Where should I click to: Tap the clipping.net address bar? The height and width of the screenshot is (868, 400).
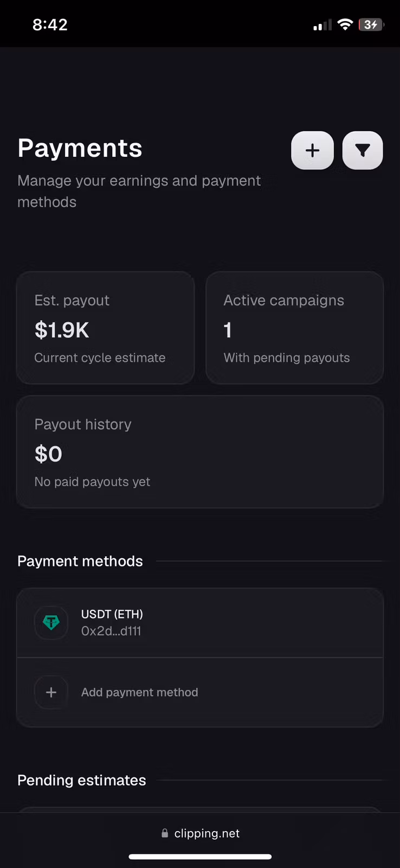coord(200,833)
